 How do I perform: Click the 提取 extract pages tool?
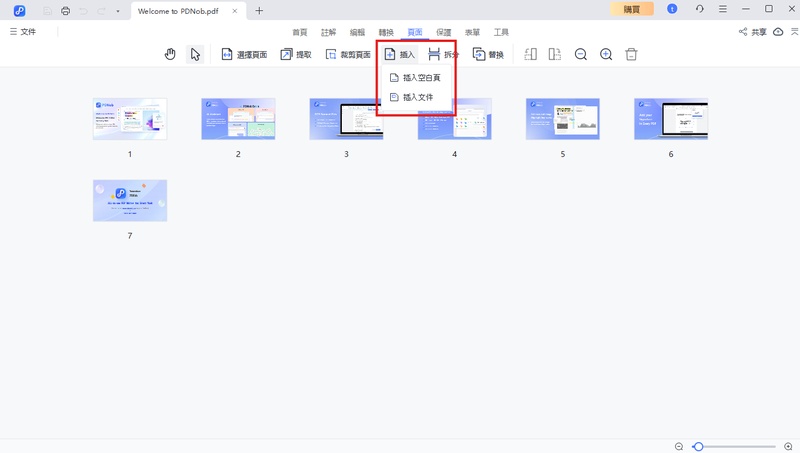coord(296,55)
